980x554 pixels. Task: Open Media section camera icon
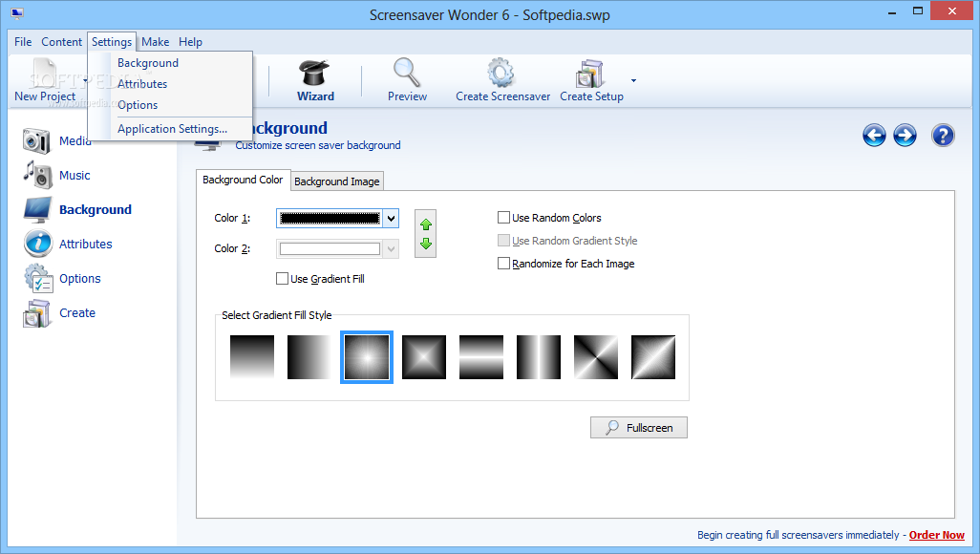pyautogui.click(x=36, y=140)
